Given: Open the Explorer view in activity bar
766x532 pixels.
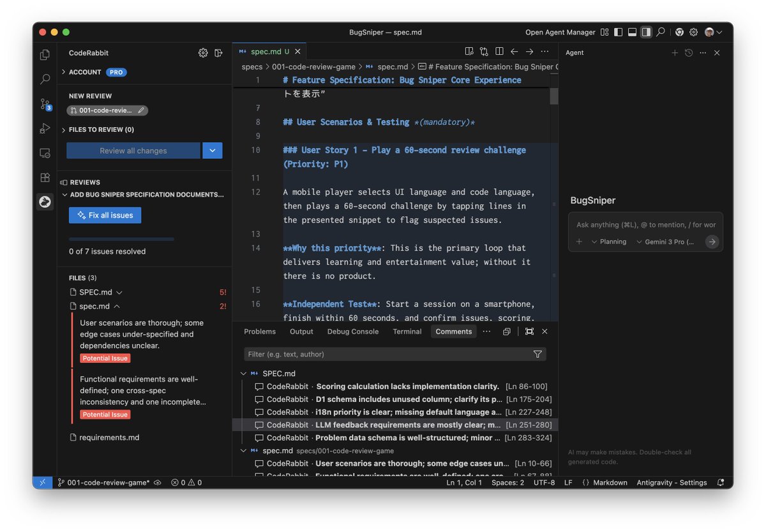Looking at the screenshot, I should point(45,55).
